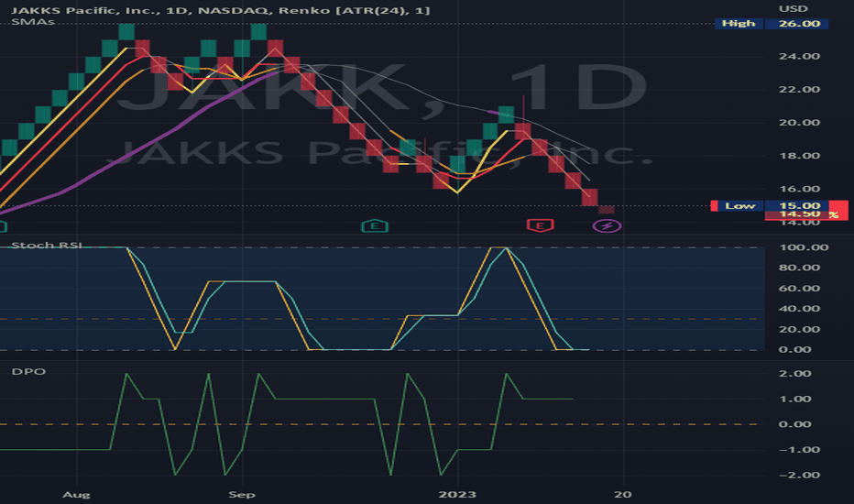Click the Low 15.00 price label
This screenshot has height=504, width=854.
[772, 205]
